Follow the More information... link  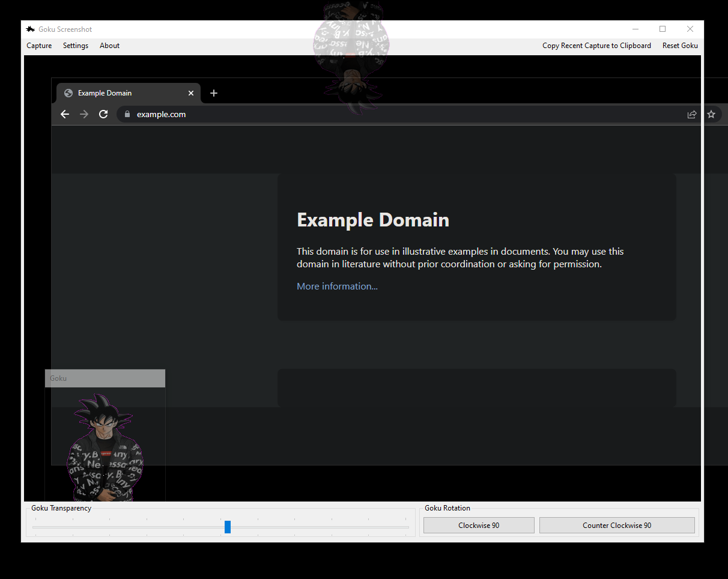[x=337, y=286]
